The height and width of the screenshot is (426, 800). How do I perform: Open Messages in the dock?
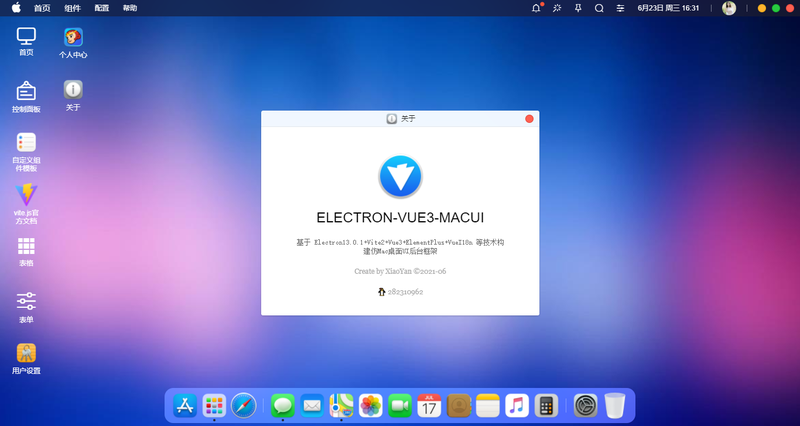(283, 406)
